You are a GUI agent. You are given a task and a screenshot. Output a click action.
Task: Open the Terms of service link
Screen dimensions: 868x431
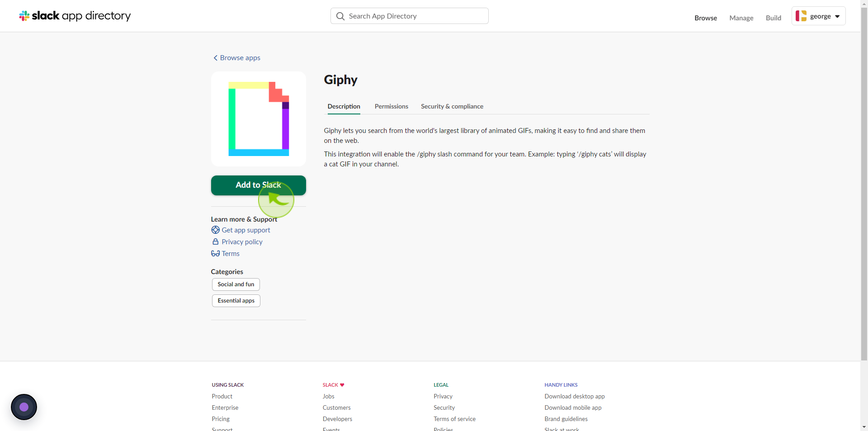tap(455, 419)
